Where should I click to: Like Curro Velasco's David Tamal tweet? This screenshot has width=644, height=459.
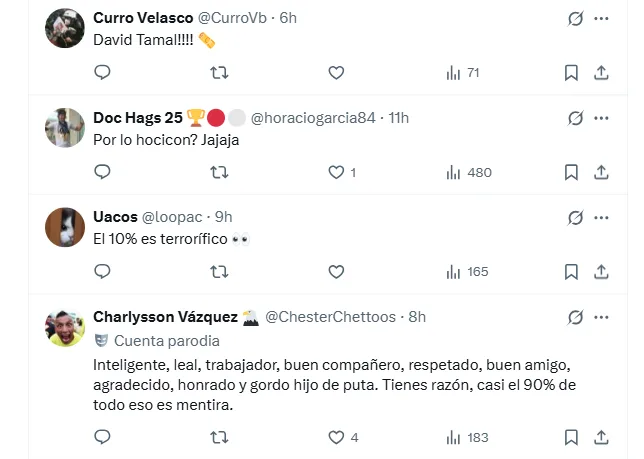(x=336, y=72)
